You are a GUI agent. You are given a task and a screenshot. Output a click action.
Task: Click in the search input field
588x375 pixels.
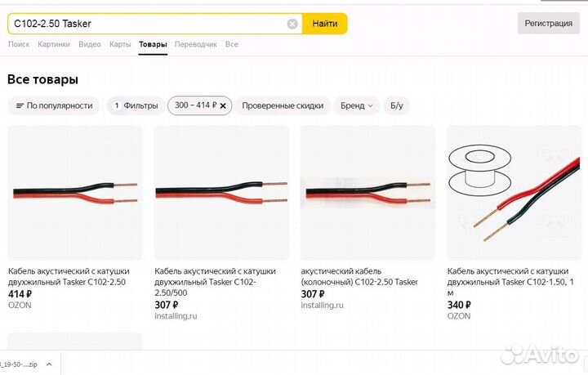pyautogui.click(x=147, y=24)
